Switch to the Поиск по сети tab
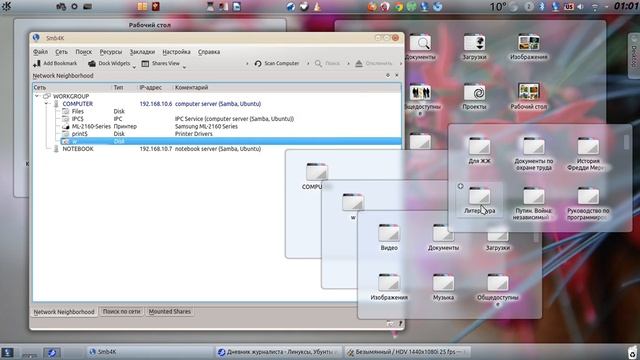The height and width of the screenshot is (360, 640). point(121,311)
